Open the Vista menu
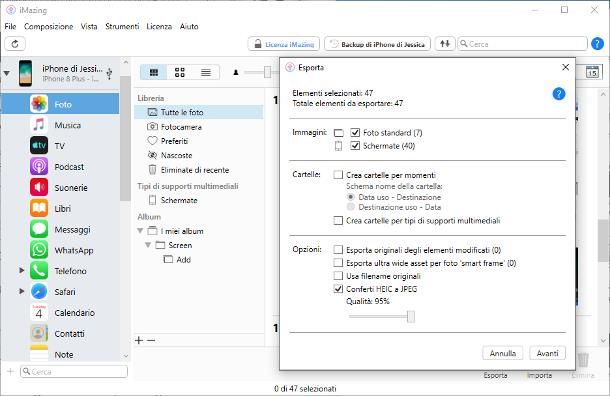The image size is (610, 396). 89,26
